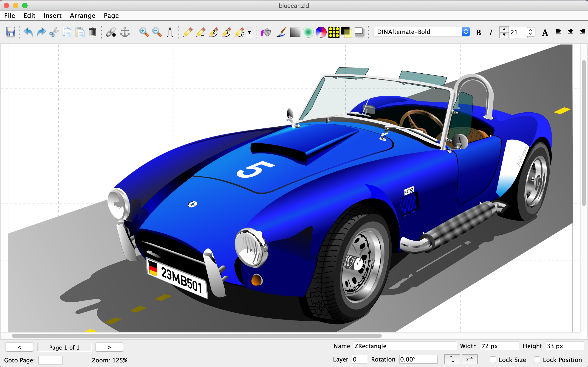The height and width of the screenshot is (367, 588).
Task: Open the DINAlternate-Bold font dropdown
Action: coord(466,32)
